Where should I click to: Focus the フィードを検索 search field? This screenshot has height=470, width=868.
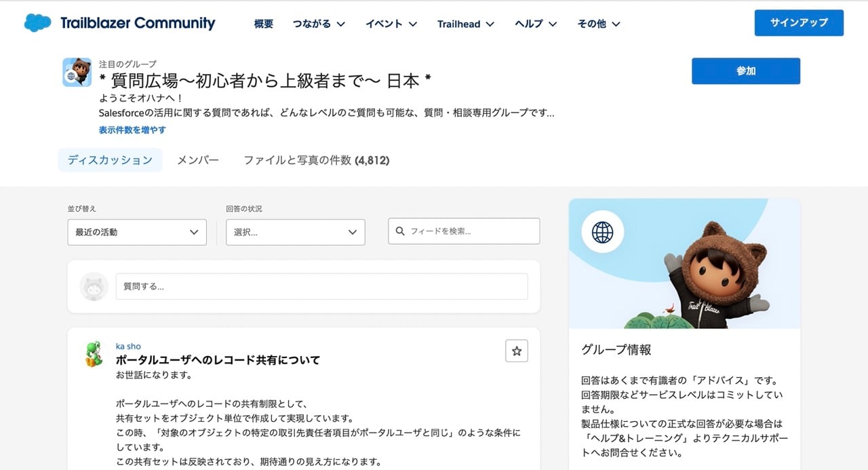[464, 231]
